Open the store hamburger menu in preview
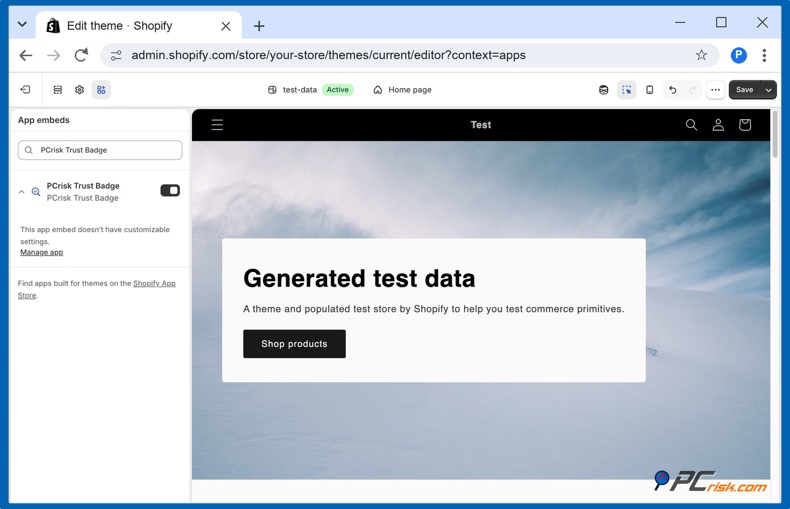 (217, 124)
